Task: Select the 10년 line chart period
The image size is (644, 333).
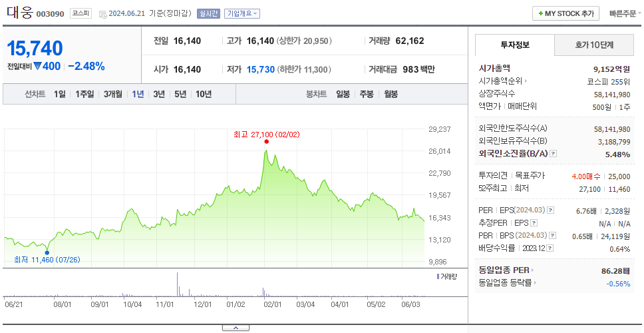Action: click(x=204, y=94)
